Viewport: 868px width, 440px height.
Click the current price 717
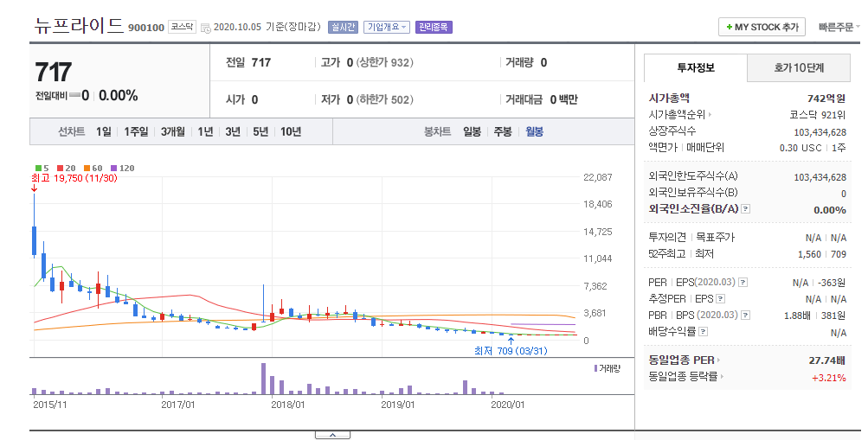point(53,73)
